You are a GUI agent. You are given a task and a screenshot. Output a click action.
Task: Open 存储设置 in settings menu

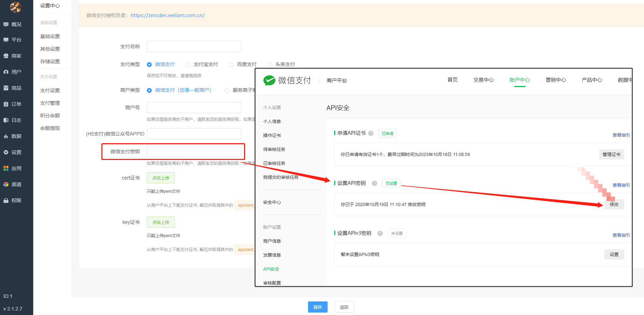[50, 61]
